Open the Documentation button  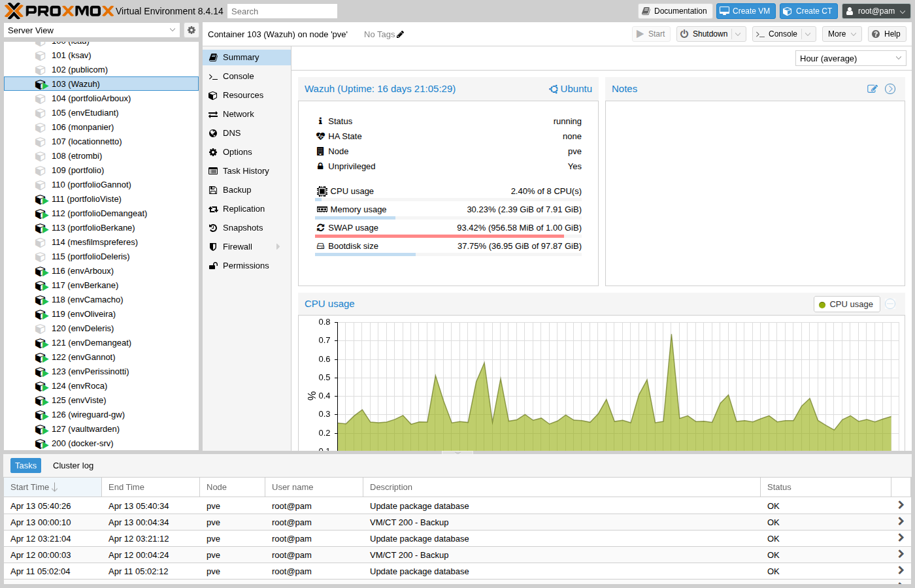pos(674,11)
